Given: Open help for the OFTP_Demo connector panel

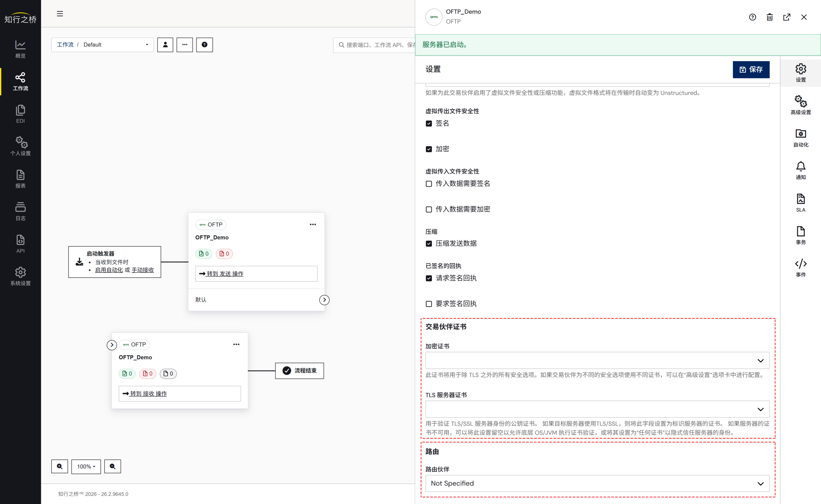Looking at the screenshot, I should tap(752, 17).
